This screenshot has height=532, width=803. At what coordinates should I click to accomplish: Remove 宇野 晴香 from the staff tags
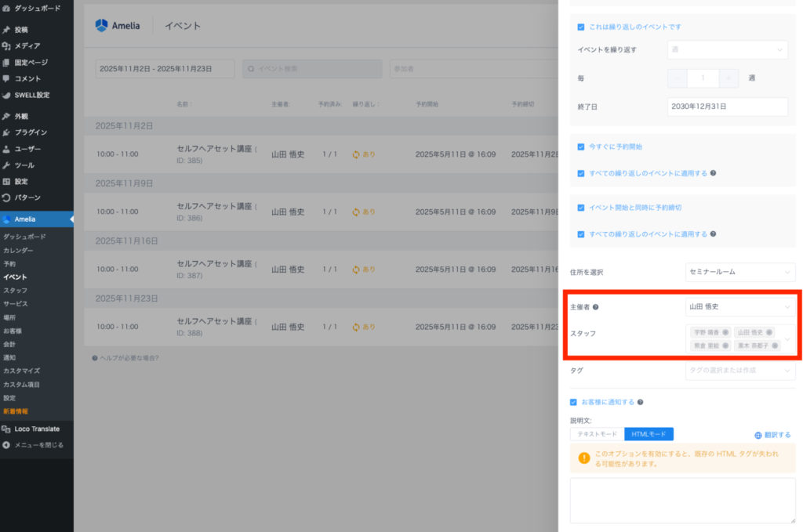click(725, 332)
